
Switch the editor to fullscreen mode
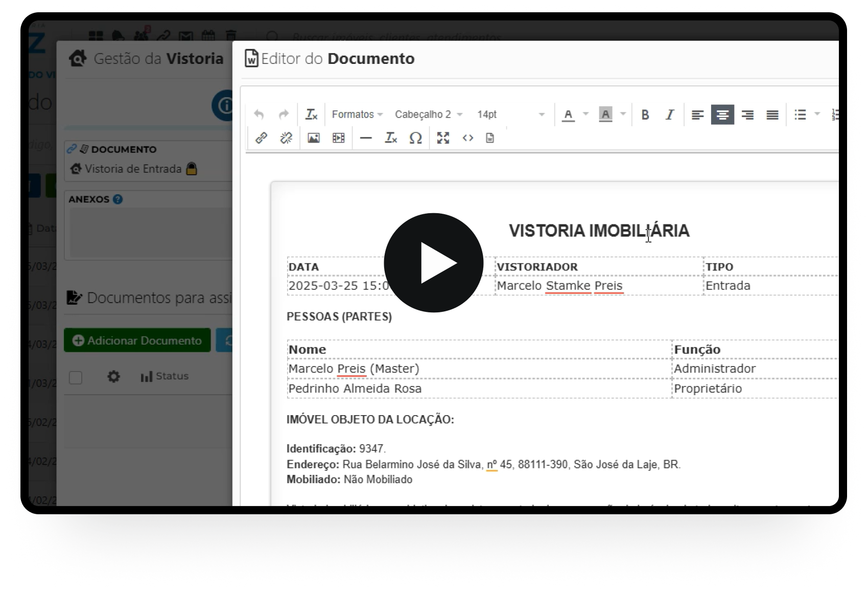coord(442,138)
